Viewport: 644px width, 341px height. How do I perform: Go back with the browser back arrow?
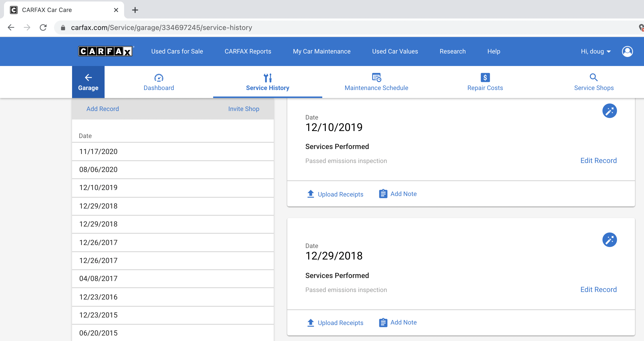point(11,27)
